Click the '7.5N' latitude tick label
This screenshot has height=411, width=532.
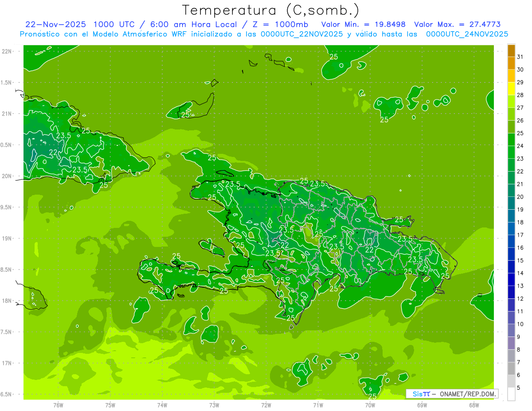[5, 332]
